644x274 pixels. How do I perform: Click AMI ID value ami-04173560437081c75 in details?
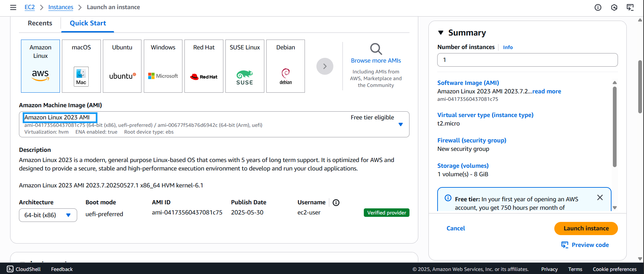click(x=187, y=212)
